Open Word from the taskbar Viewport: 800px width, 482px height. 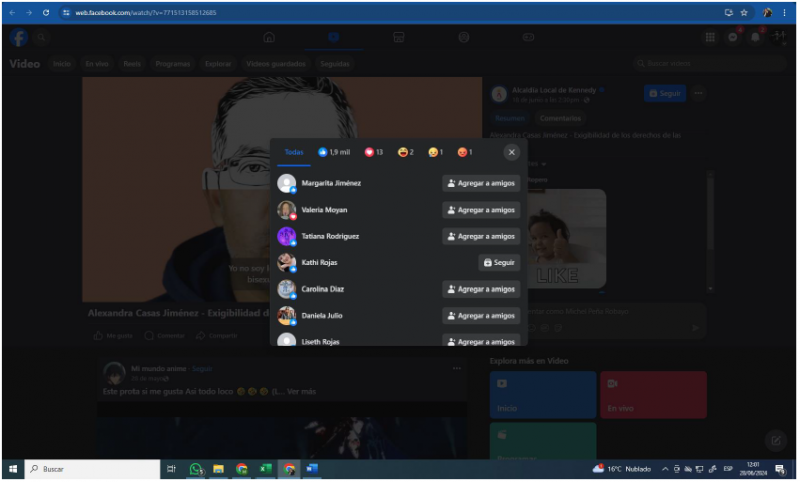313,470
